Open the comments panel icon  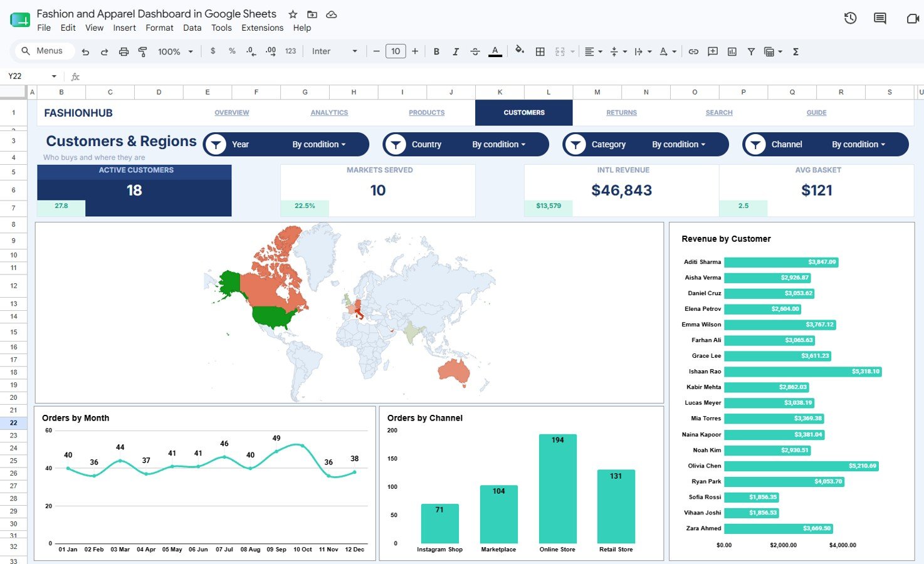[x=880, y=18]
